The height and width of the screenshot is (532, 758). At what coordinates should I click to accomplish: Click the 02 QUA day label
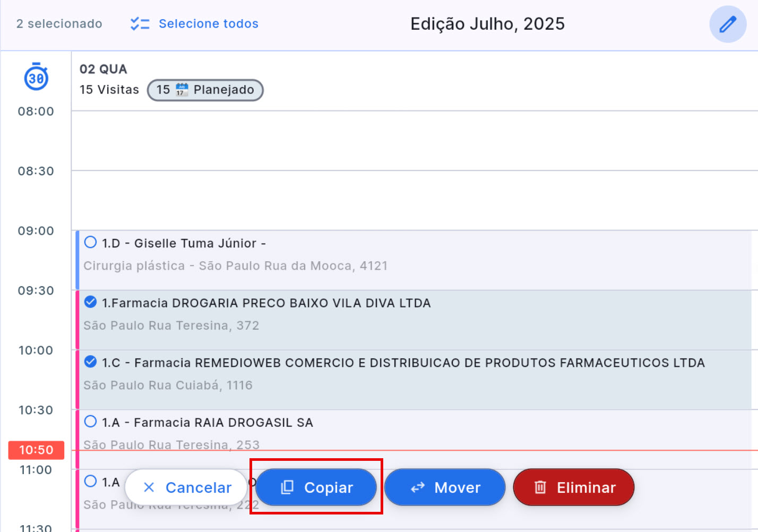103,69
